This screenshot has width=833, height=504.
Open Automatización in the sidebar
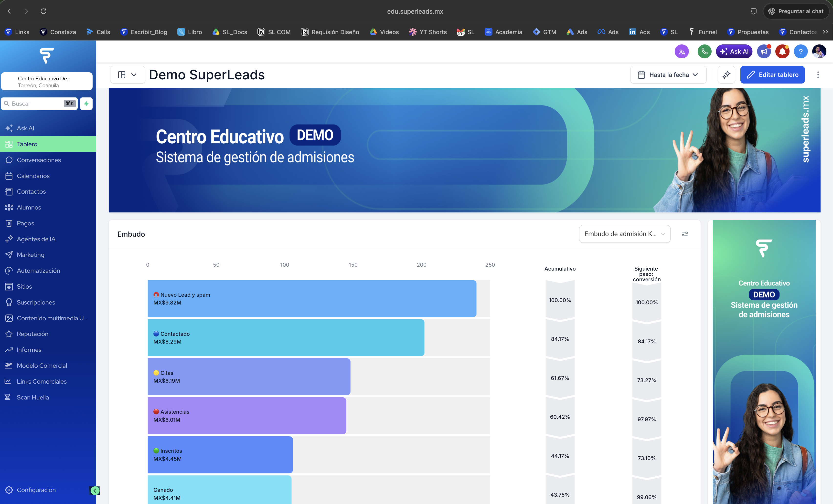48,270
